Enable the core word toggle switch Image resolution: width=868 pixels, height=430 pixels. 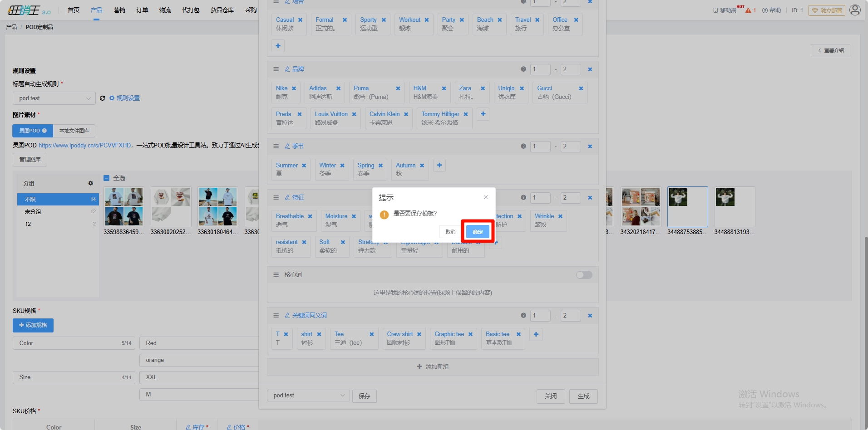(x=584, y=275)
